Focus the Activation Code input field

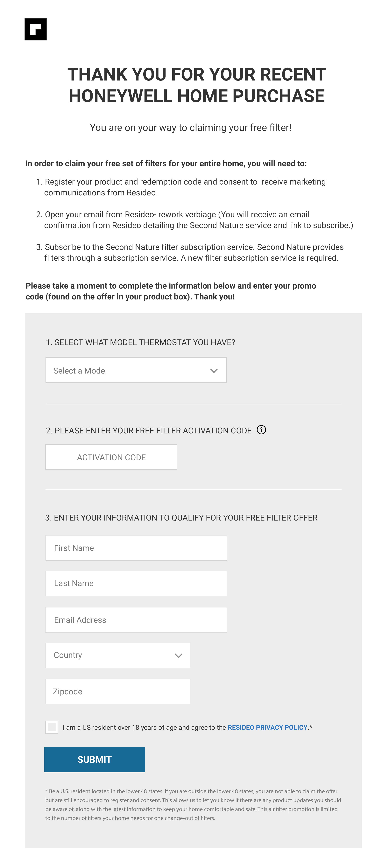tap(111, 457)
